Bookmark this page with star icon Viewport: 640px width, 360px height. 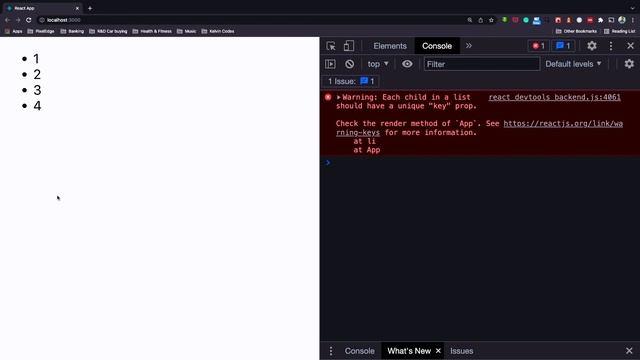(x=491, y=20)
